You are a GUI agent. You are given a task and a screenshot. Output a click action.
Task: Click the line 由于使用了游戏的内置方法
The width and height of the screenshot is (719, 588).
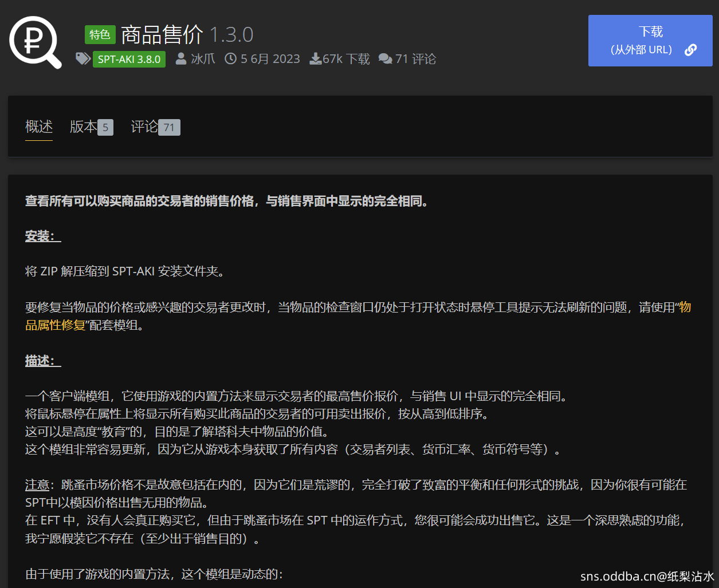point(154,574)
